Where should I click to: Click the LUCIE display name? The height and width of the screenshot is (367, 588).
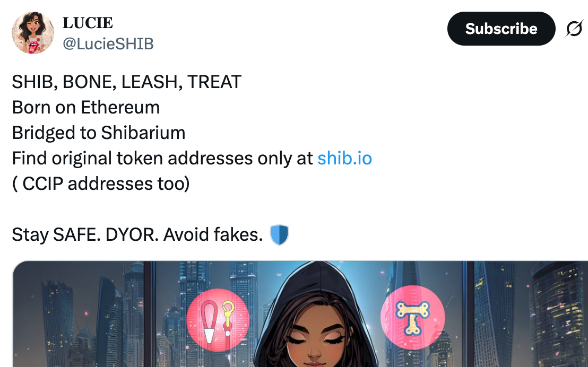click(88, 23)
